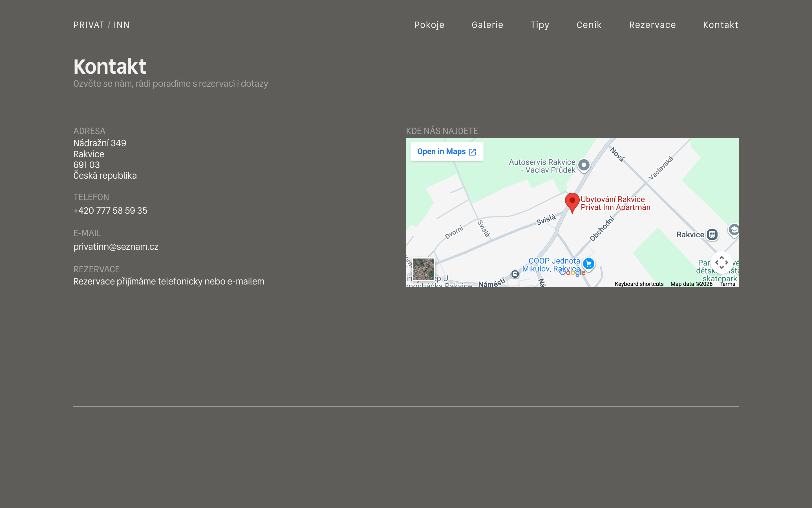Click the 691 03 postal code

click(x=87, y=165)
